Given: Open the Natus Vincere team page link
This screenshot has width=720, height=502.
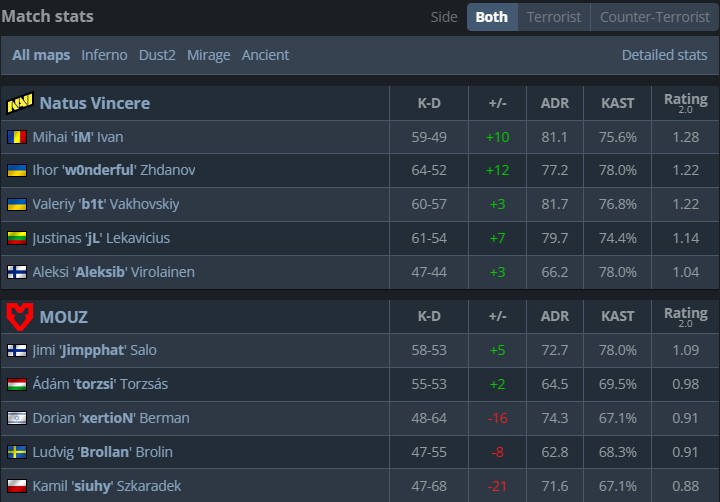Looking at the screenshot, I should coord(94,103).
